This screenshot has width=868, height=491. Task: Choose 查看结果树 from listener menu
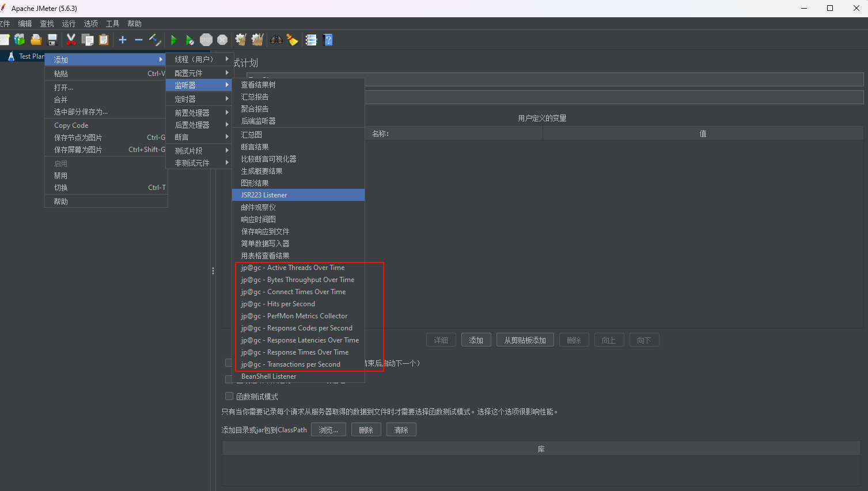coord(298,85)
